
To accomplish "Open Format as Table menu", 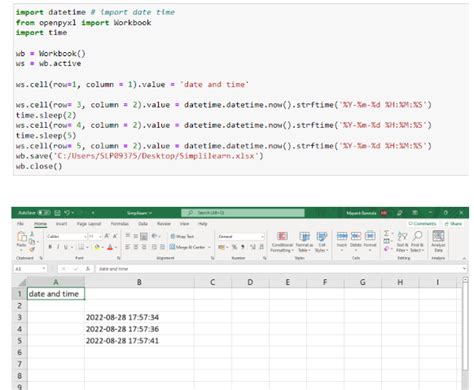I will click(304, 242).
